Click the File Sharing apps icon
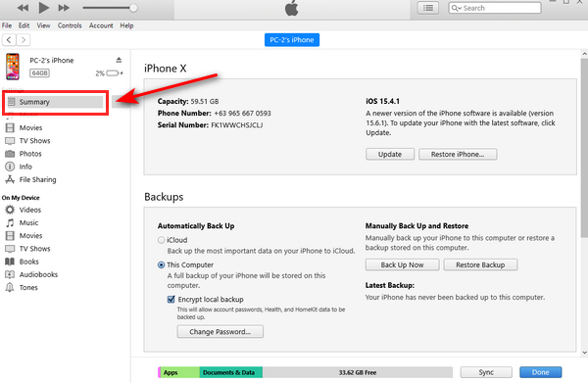 coord(10,179)
